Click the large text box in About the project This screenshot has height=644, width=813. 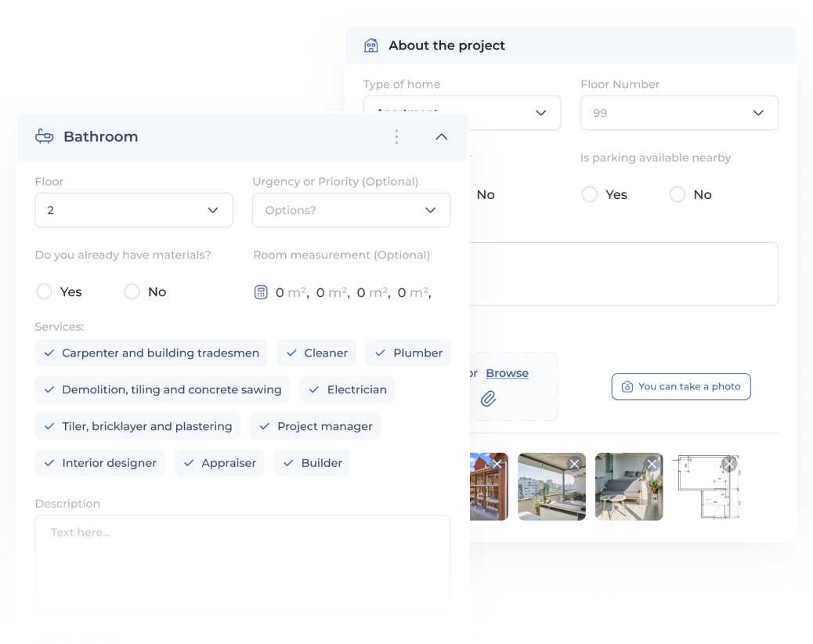coord(624,273)
